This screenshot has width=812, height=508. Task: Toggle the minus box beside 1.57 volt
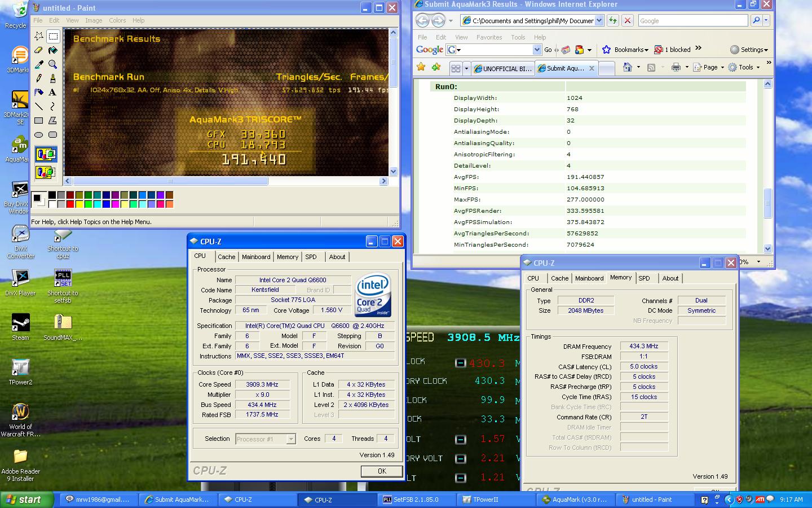tap(460, 439)
